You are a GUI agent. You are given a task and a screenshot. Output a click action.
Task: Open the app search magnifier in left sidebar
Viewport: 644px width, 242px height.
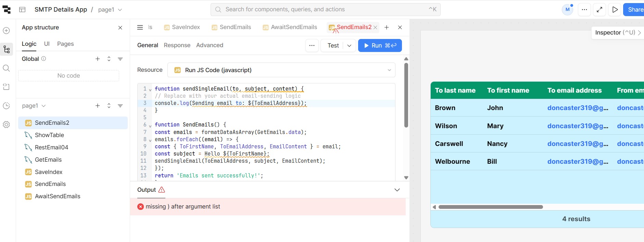6,68
